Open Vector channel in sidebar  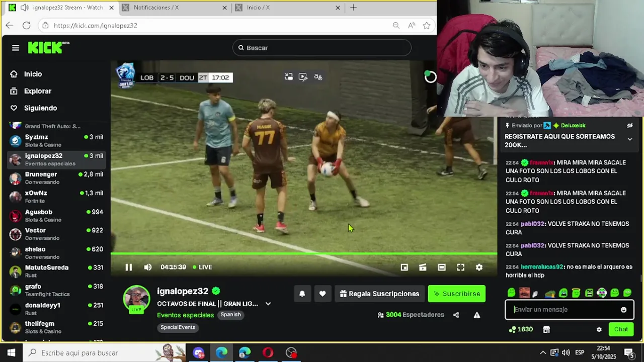(57, 234)
